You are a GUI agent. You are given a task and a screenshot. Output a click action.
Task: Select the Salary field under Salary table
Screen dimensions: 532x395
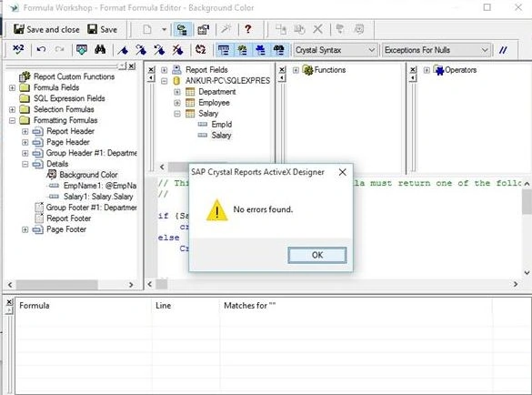coord(221,136)
